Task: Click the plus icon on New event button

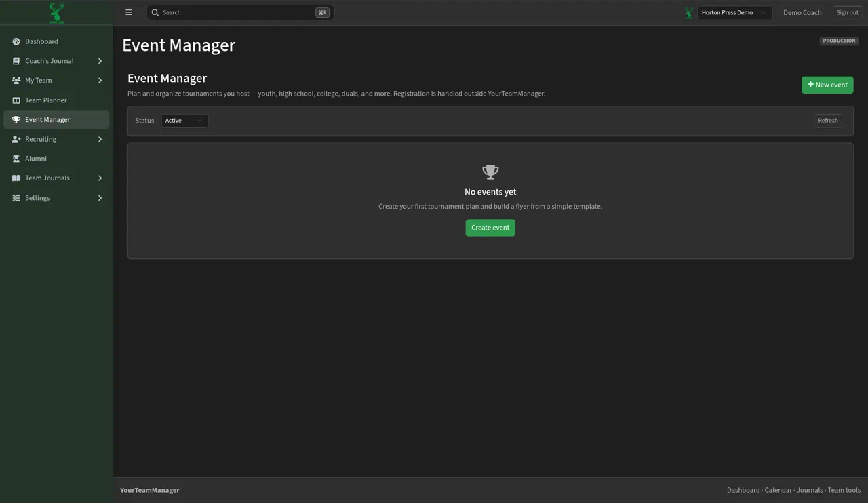Action: [810, 85]
